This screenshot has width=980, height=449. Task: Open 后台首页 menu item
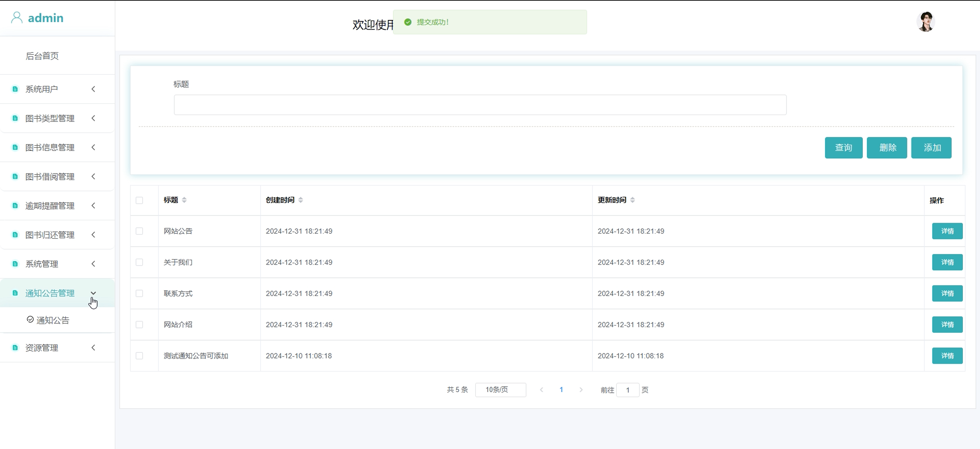coord(42,56)
